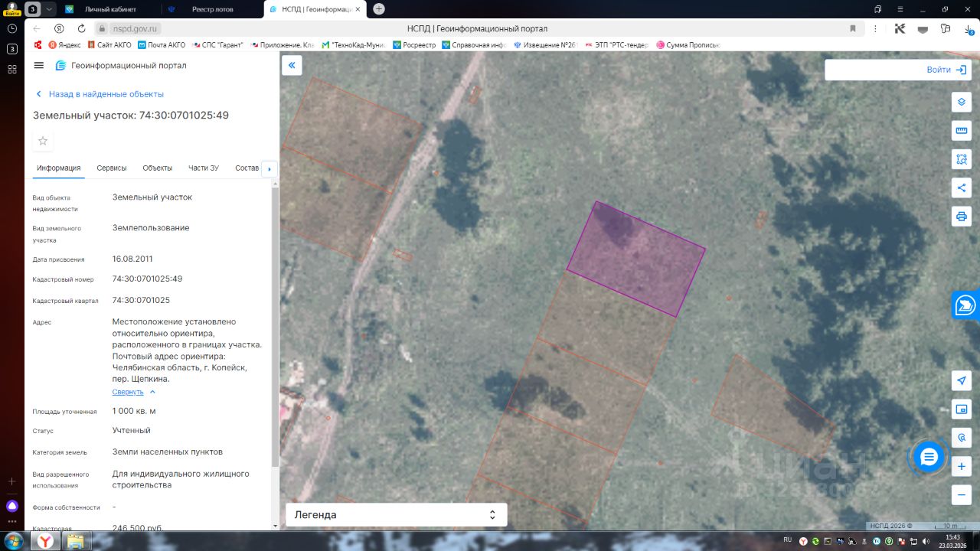Image resolution: width=980 pixels, height=551 pixels.
Task: Click the RU language indicator in tray
Action: click(787, 540)
